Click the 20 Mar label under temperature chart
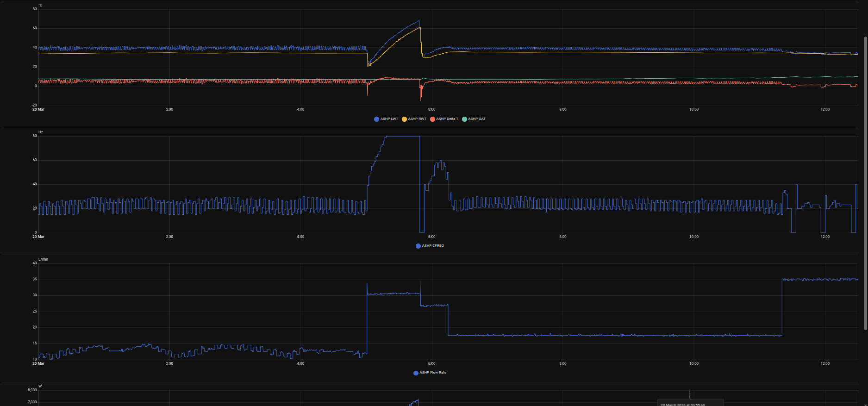Viewport: 868px width, 406px height. point(38,110)
